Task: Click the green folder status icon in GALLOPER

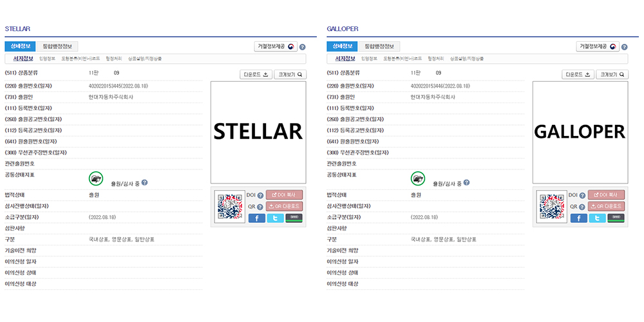Action: coord(418,178)
